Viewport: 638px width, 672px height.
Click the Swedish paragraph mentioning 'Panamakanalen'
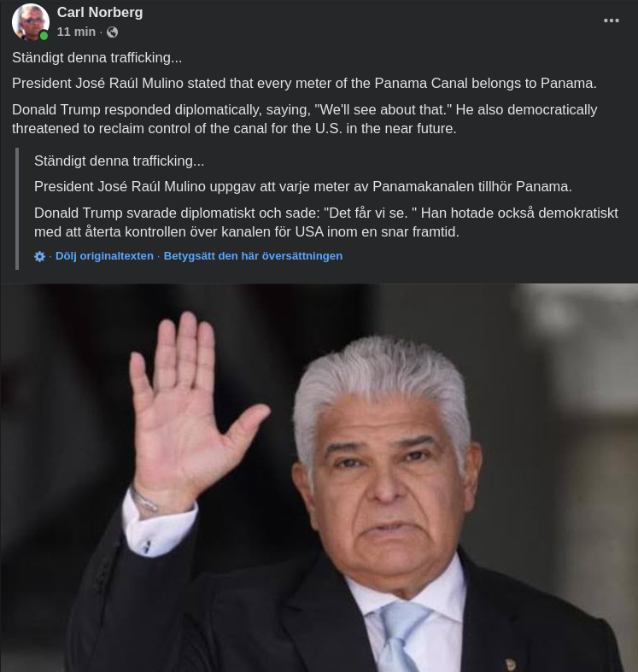(302, 186)
